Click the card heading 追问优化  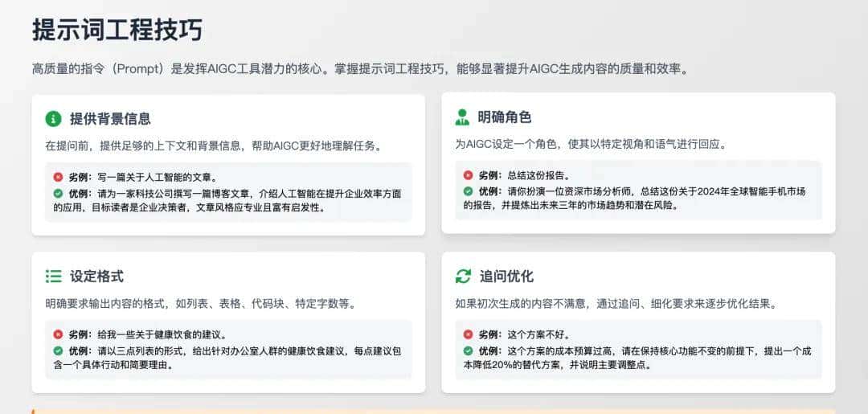[x=506, y=277]
